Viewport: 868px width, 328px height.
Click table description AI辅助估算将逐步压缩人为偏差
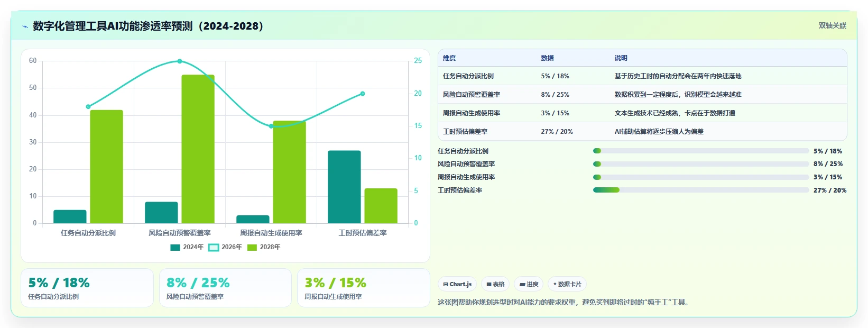659,132
